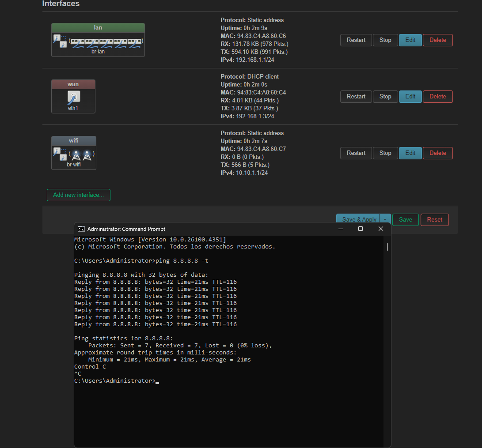
Task: Delete the lan interface
Action: coord(438,40)
